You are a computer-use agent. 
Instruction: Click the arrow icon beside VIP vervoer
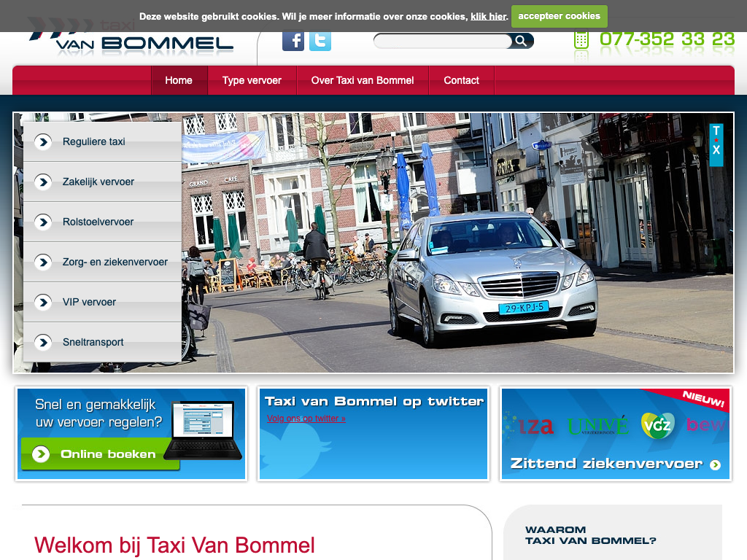[x=43, y=303]
